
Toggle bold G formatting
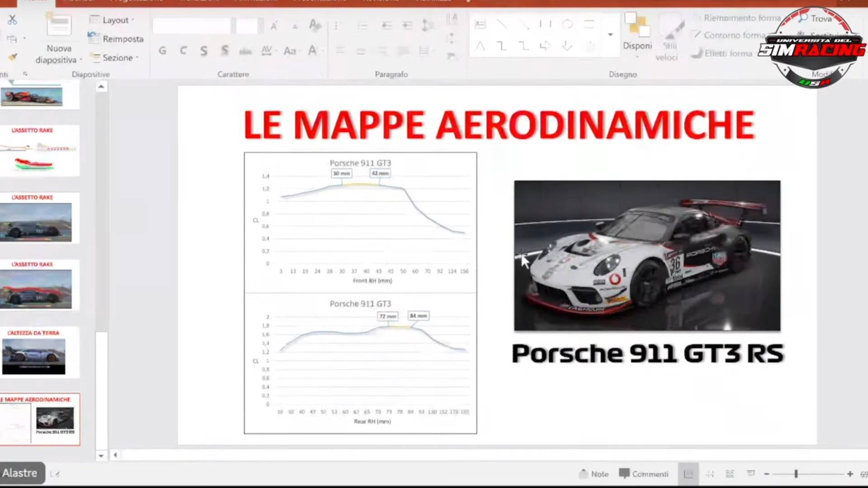coord(162,51)
